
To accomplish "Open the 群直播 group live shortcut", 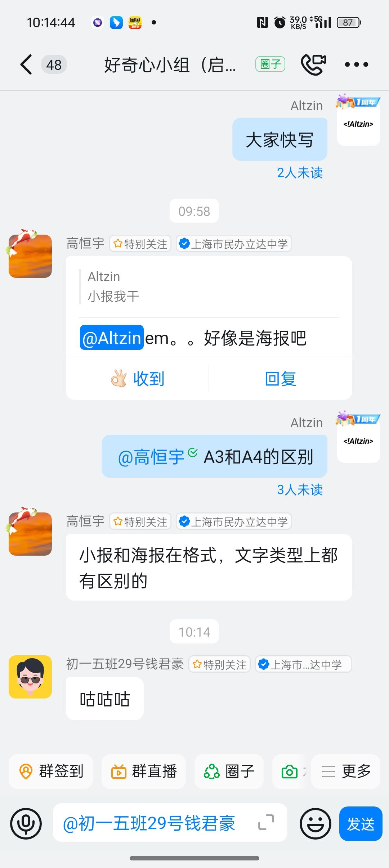I will [x=144, y=771].
